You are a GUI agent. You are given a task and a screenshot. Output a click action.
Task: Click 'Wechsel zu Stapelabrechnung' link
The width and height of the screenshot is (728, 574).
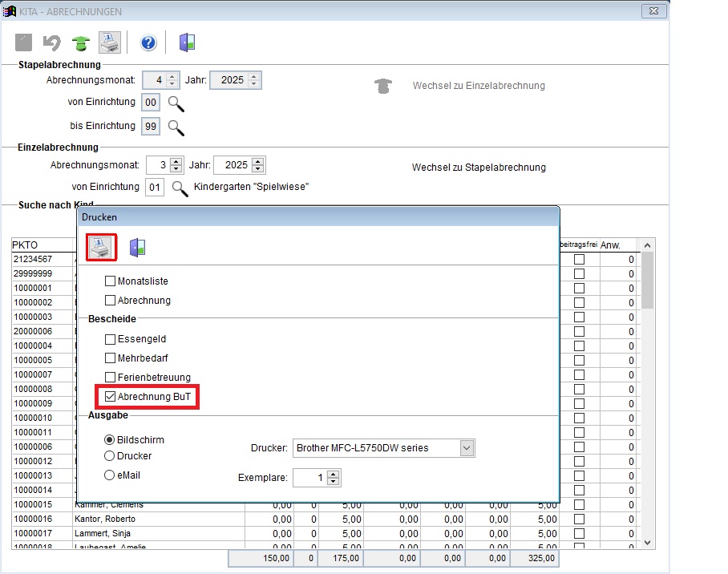pyautogui.click(x=479, y=168)
